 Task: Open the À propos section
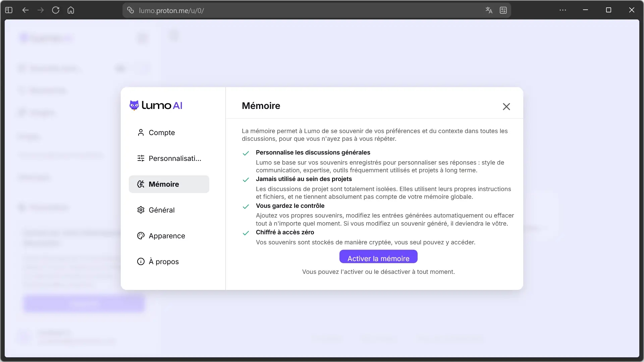169,261
